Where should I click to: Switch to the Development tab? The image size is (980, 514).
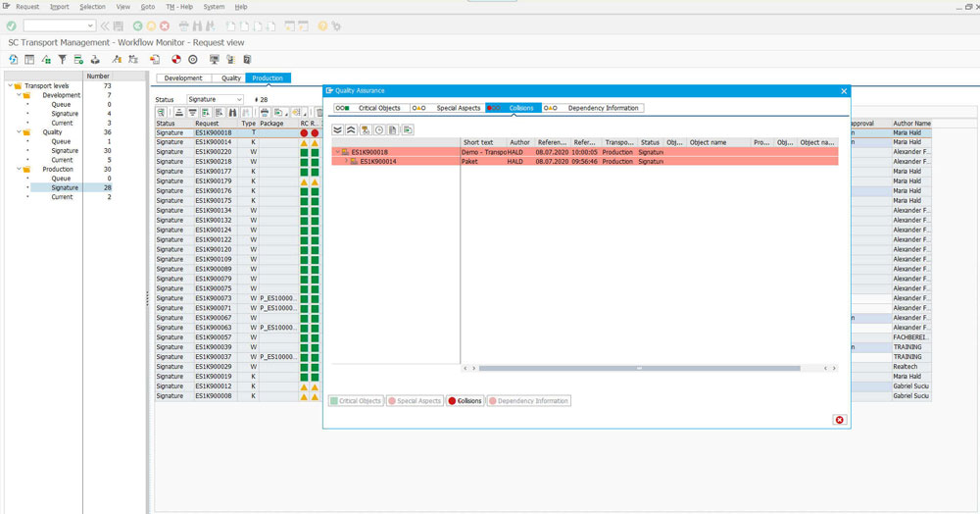(183, 78)
